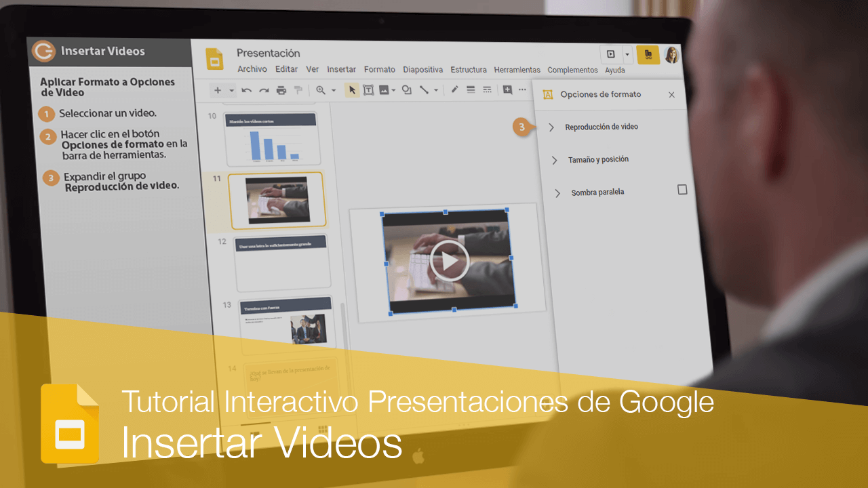Click the Google Slides icon in banner
Viewport: 868px width, 488px height.
tap(70, 424)
